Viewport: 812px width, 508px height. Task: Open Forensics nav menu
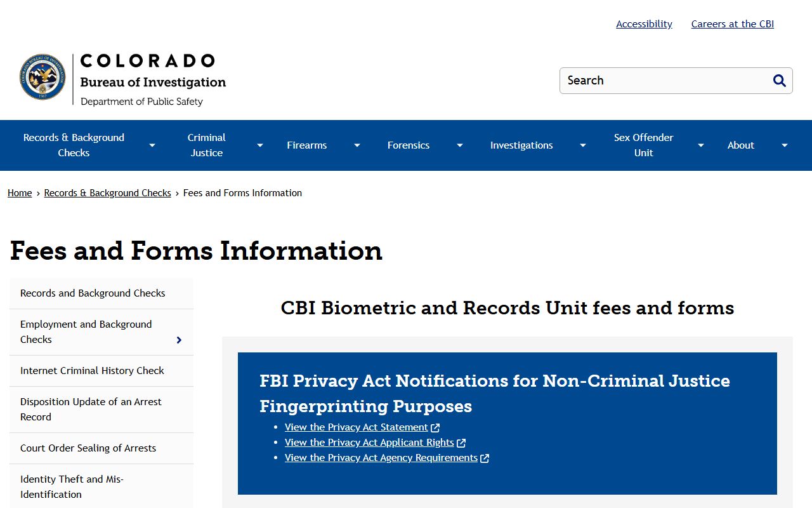tap(409, 145)
